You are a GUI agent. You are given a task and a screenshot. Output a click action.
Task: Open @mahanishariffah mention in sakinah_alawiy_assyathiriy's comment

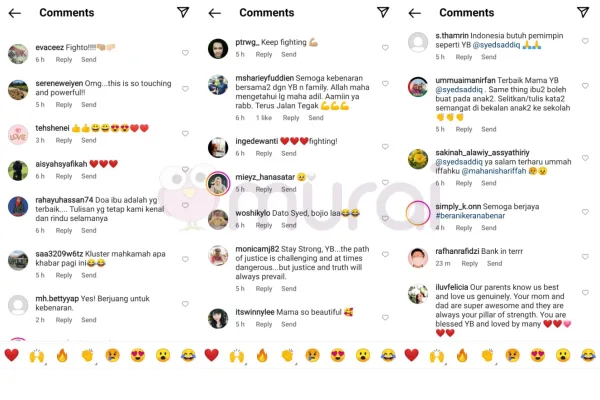(x=494, y=171)
